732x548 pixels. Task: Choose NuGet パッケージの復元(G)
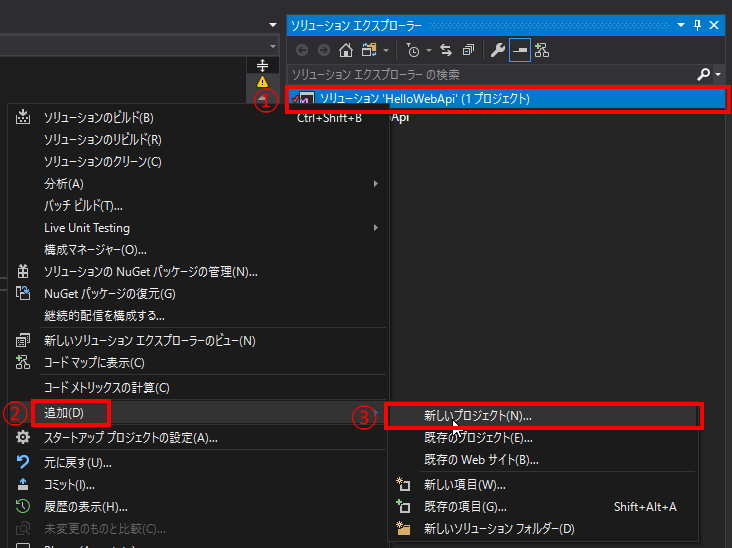tap(198, 294)
